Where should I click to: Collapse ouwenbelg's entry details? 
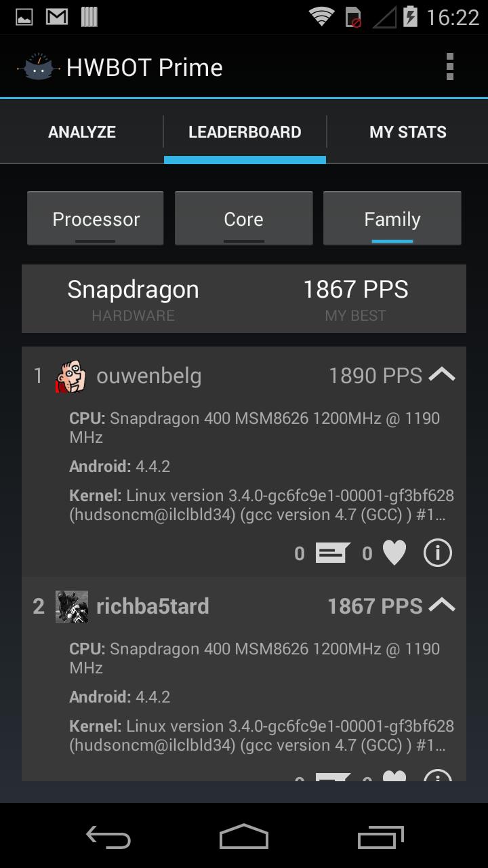[442, 374]
